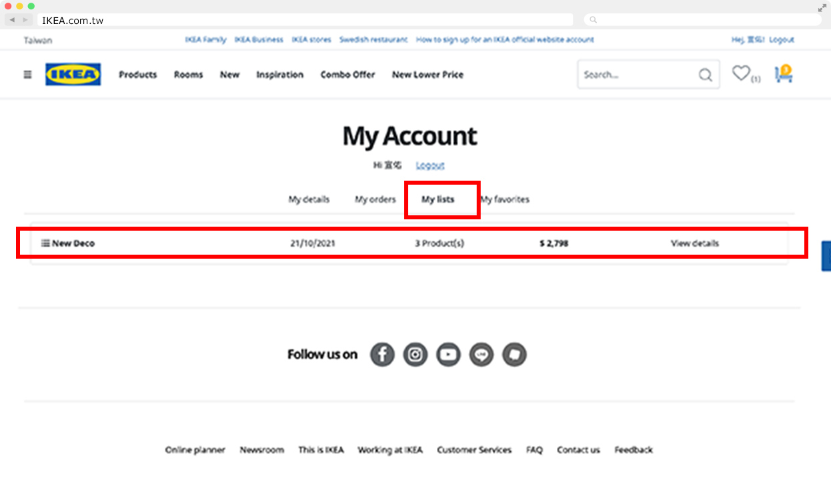Open Customer Services footer link
Image resolution: width=831 pixels, height=504 pixels.
[474, 450]
